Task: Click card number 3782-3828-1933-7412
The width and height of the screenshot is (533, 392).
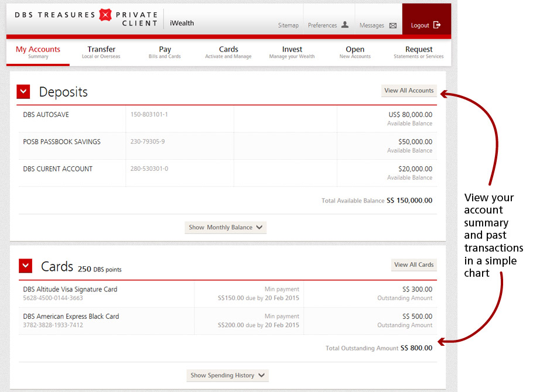Action: click(53, 325)
